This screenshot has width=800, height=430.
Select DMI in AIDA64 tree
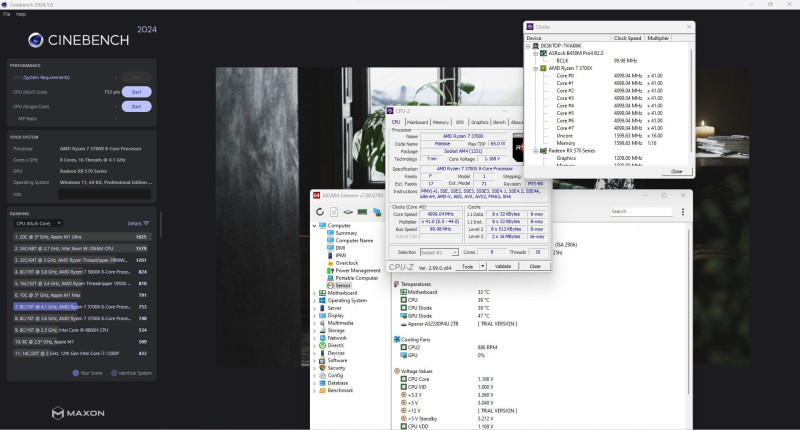(x=340, y=248)
